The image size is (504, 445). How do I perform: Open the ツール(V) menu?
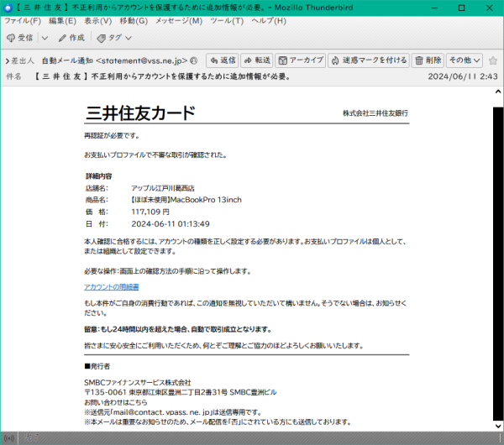click(227, 20)
